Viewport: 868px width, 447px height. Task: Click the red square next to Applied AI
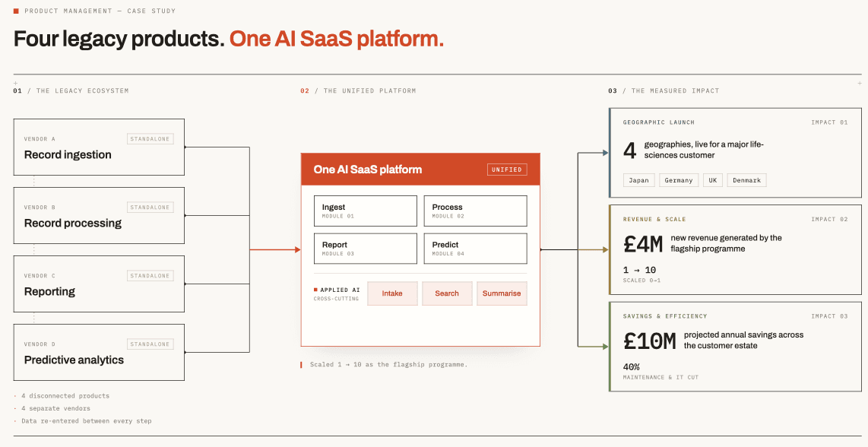click(315, 290)
